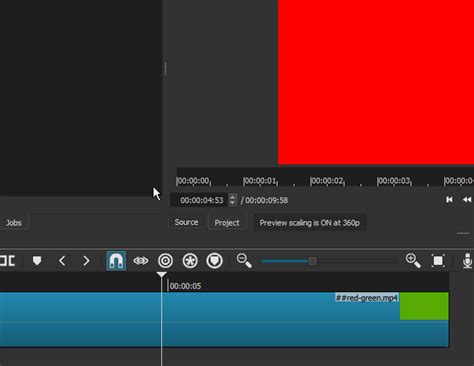This screenshot has width=474, height=366.
Task: Create a marker with marker icon
Action: (x=37, y=261)
